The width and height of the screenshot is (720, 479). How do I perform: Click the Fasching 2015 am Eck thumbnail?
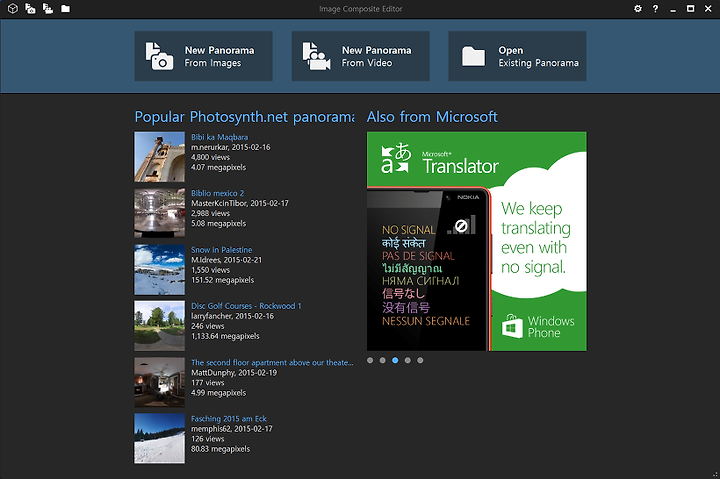click(159, 438)
